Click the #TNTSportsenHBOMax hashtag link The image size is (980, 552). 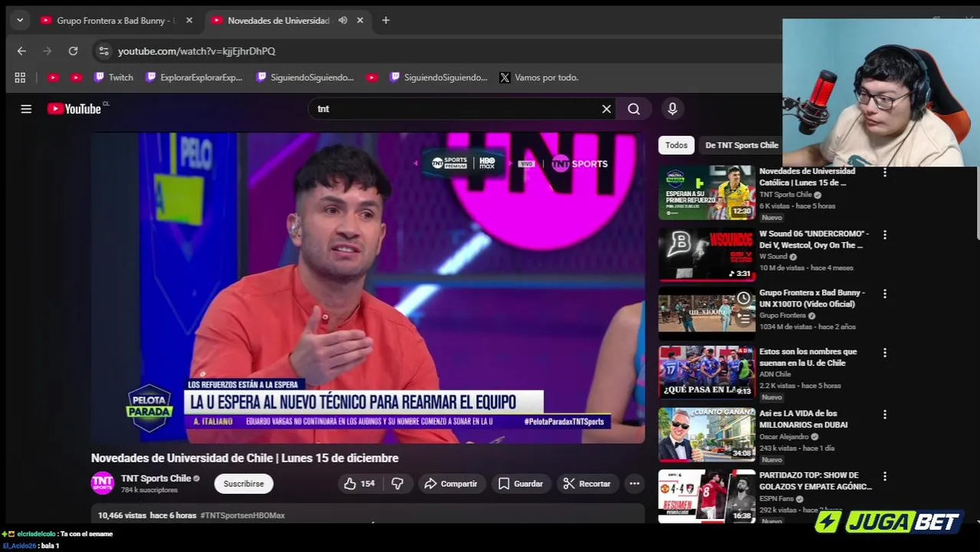[x=242, y=515]
